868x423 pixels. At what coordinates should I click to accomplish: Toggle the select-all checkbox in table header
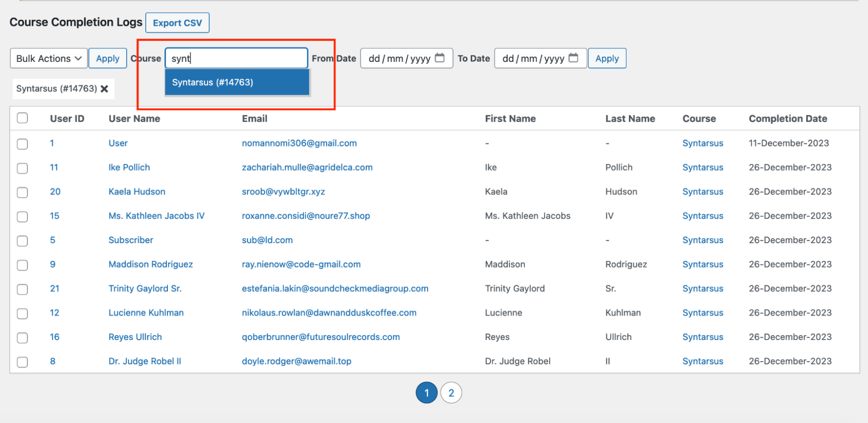[23, 118]
